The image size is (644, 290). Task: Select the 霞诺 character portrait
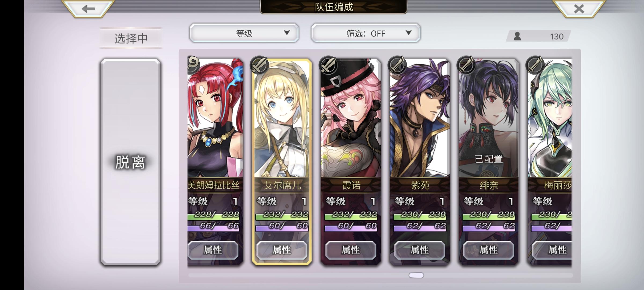[351, 118]
